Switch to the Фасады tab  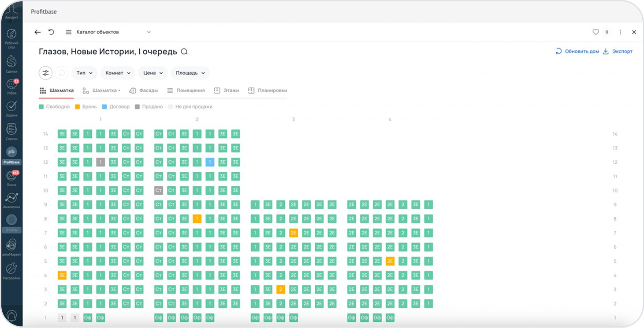pyautogui.click(x=144, y=90)
